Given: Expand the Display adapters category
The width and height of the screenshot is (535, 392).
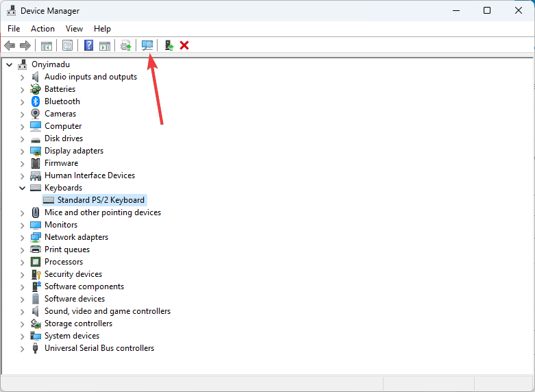Looking at the screenshot, I should click(x=22, y=151).
